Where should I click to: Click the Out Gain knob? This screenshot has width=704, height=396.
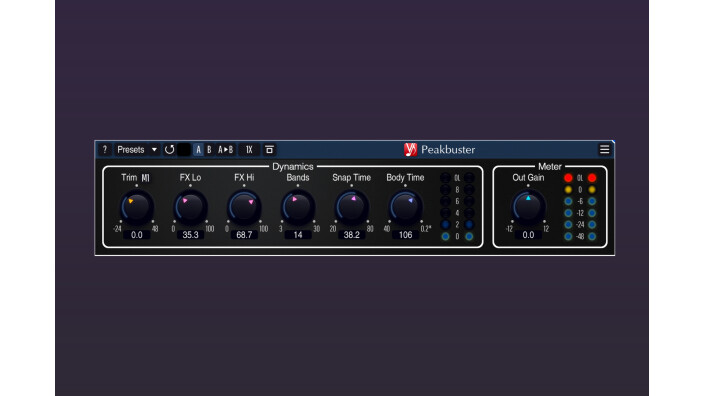tap(528, 207)
